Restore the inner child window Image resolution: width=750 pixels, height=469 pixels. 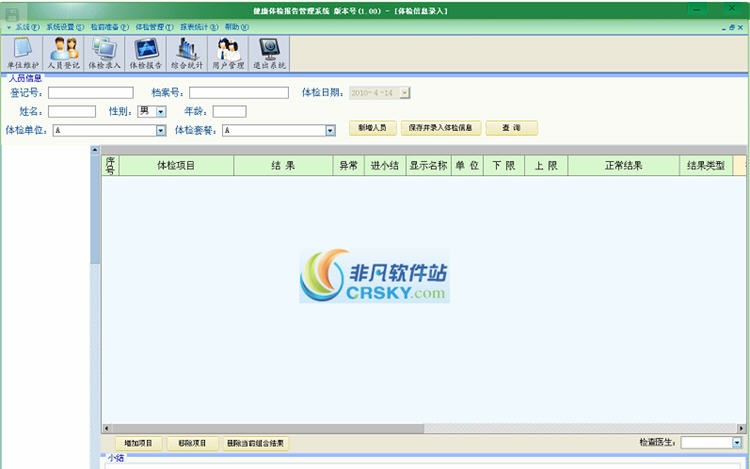(732, 28)
